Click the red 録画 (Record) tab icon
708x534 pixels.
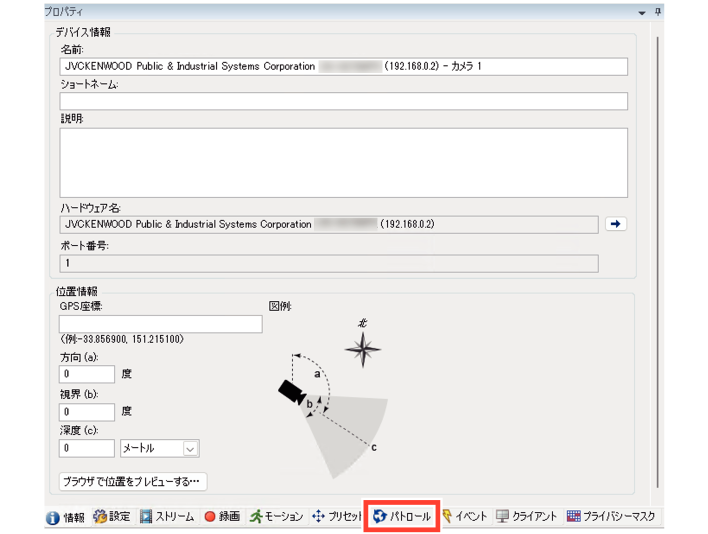[x=210, y=517]
